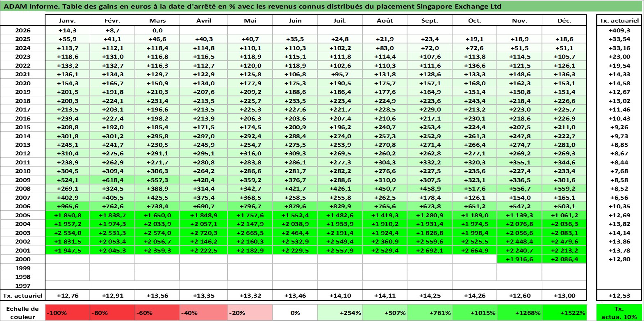Click the '+13,00' bottom cell under Déc.
The height and width of the screenshot is (321, 644).
point(564,295)
